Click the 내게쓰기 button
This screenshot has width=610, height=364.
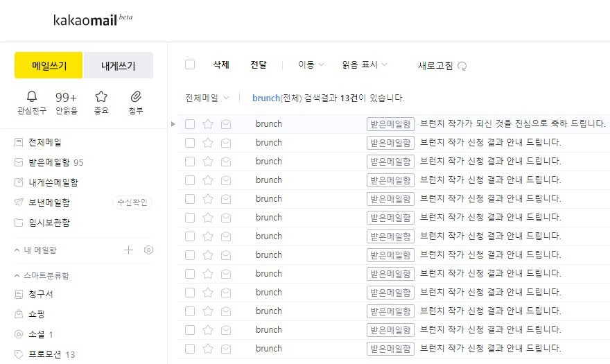(x=119, y=65)
